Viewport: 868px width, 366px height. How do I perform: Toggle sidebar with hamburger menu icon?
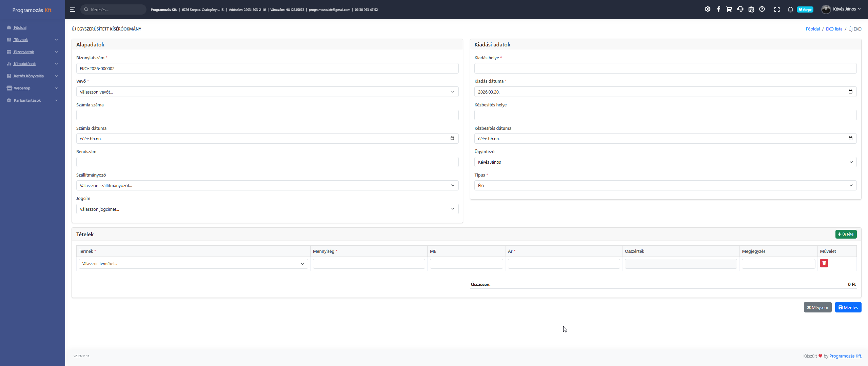point(73,9)
